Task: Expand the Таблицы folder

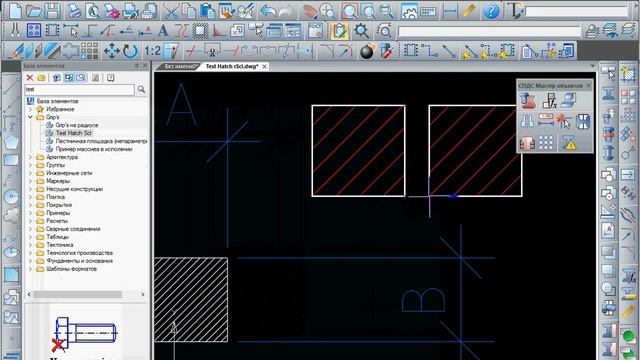Action: 30,237
